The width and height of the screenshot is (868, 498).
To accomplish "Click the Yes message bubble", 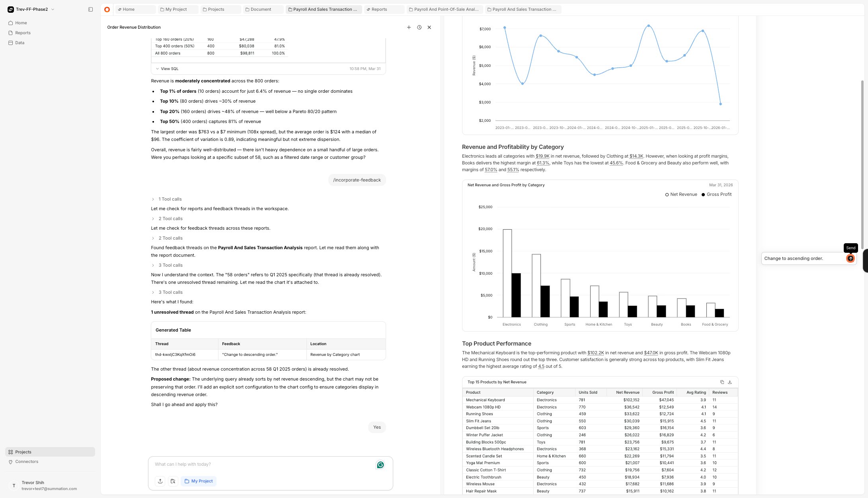I will point(377,427).
